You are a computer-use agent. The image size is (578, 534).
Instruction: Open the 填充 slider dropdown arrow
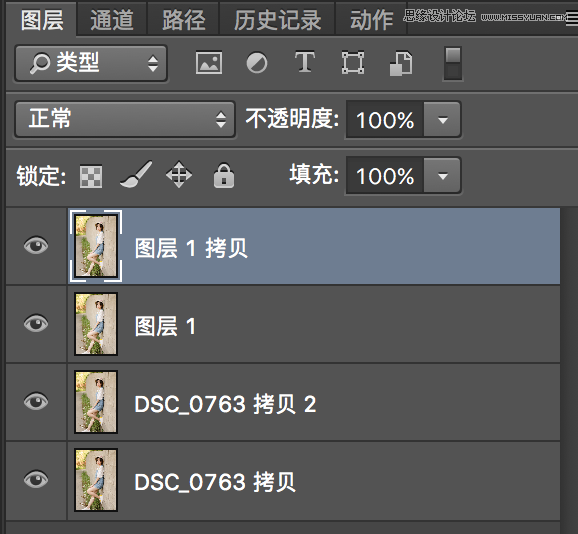click(442, 175)
